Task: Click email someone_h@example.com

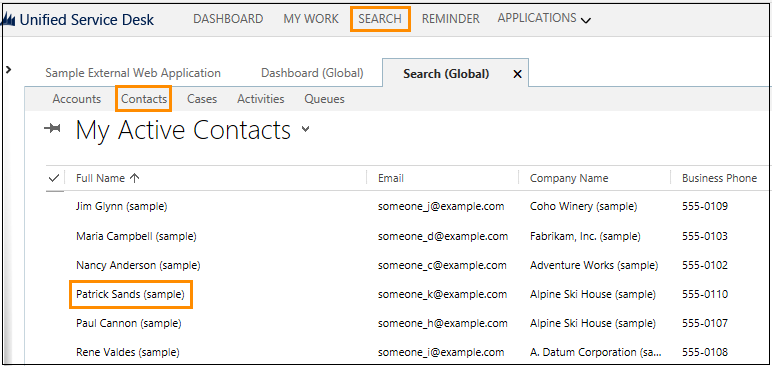Action: [x=442, y=323]
